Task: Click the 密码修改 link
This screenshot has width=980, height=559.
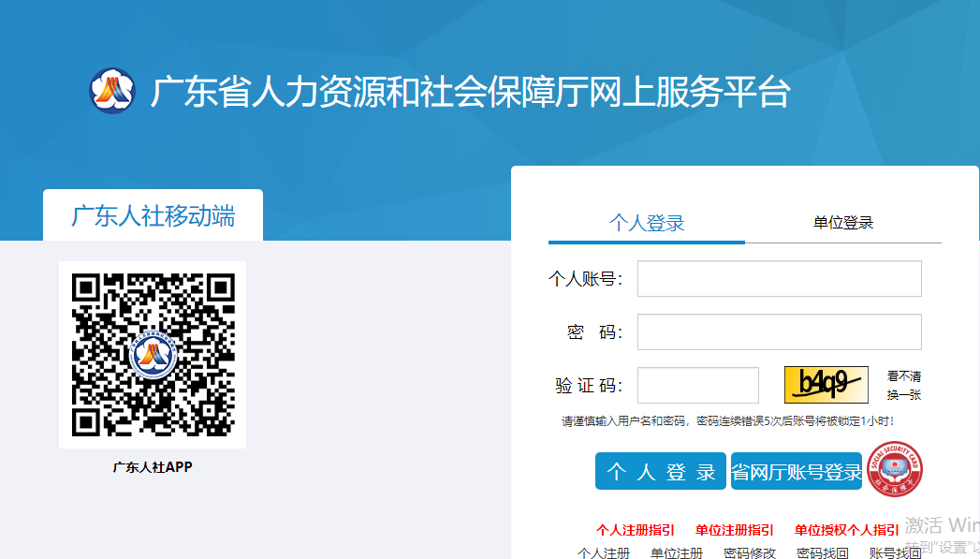Action: point(750,552)
